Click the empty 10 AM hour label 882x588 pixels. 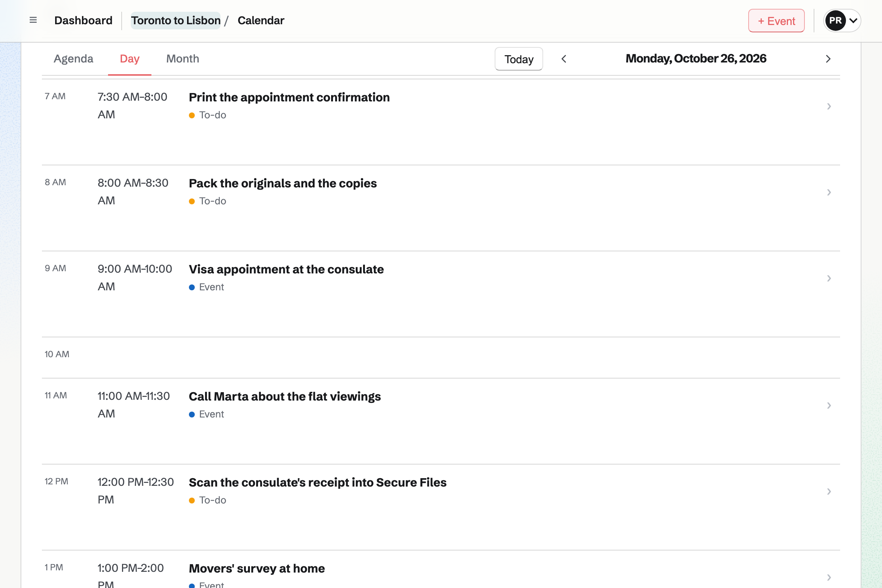coord(57,354)
